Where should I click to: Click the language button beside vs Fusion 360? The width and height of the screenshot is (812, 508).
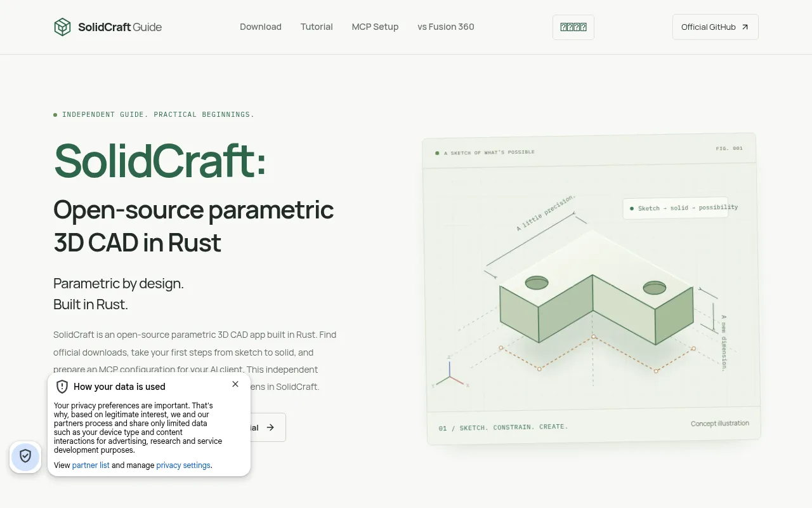tap(573, 27)
